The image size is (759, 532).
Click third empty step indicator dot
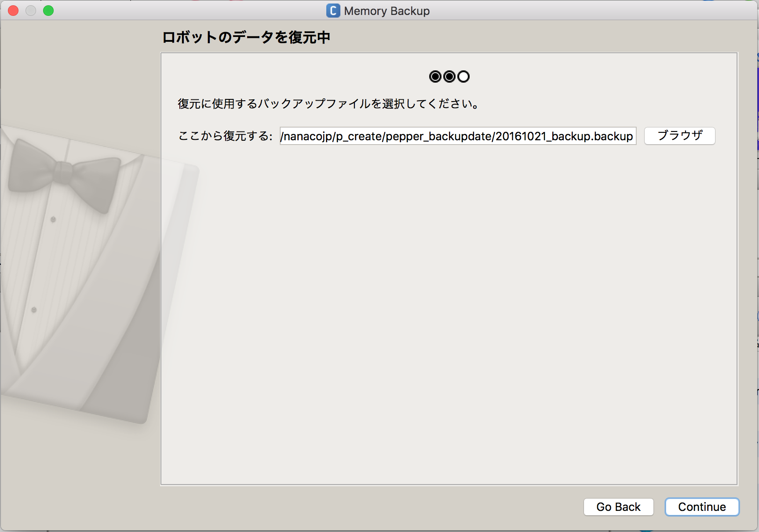point(463,77)
